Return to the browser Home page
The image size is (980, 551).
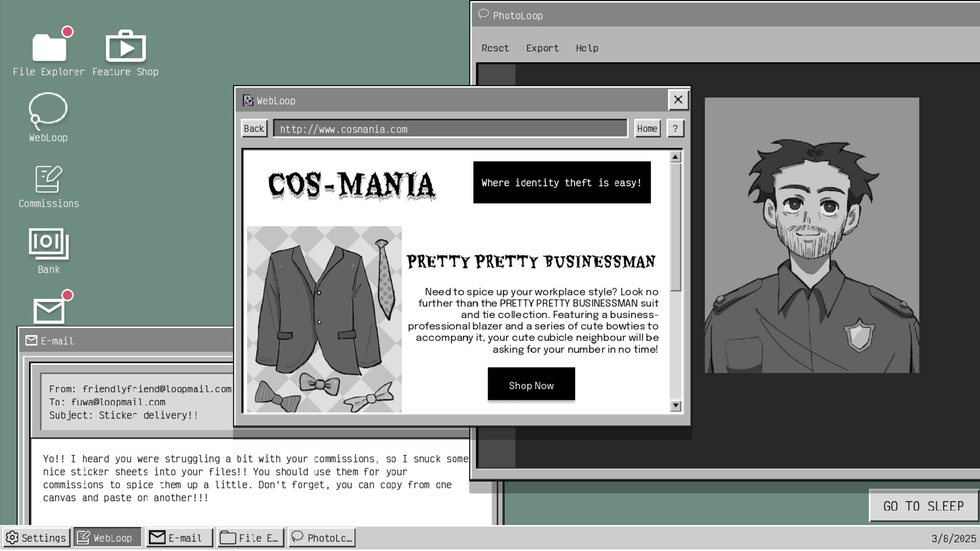(647, 128)
